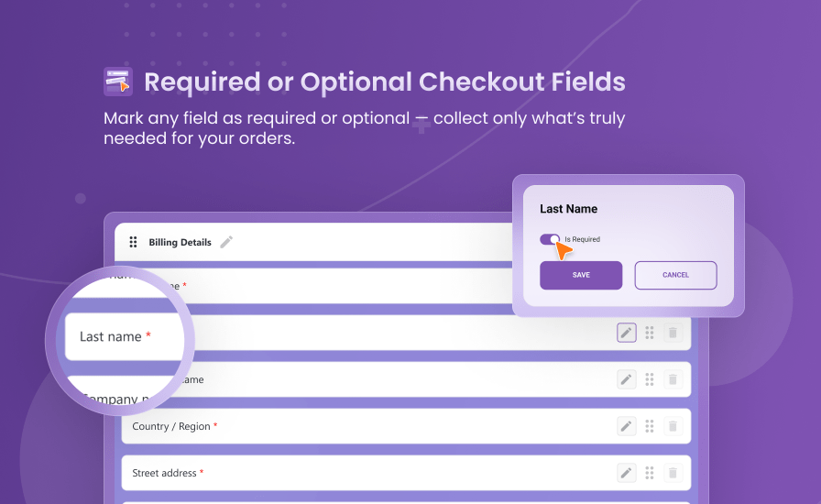This screenshot has height=504, width=821.
Task: Open edit pencil for Last name field
Action: coord(626,333)
